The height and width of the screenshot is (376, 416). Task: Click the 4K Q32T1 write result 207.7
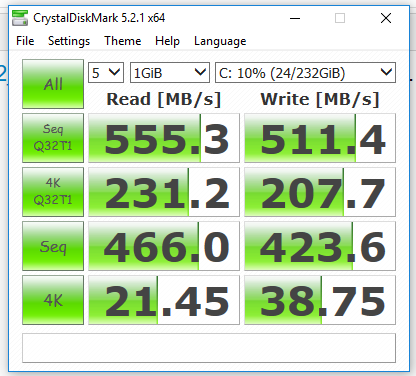click(320, 192)
